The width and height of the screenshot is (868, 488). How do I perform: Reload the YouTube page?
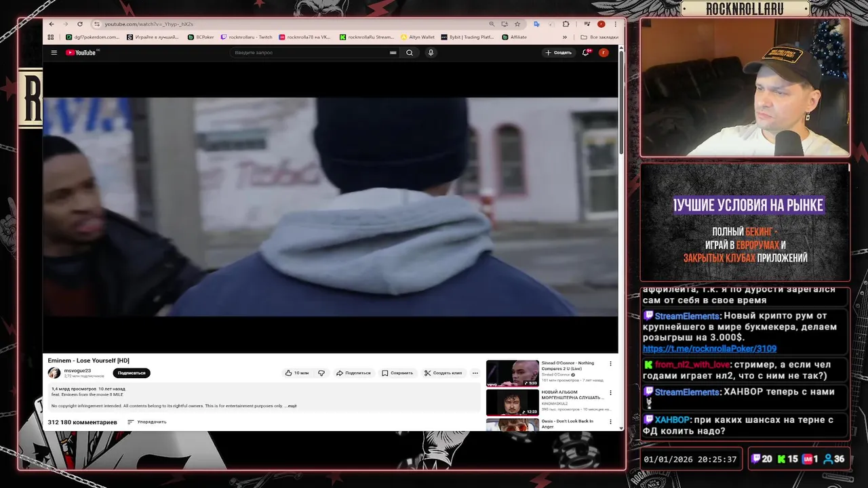click(80, 24)
